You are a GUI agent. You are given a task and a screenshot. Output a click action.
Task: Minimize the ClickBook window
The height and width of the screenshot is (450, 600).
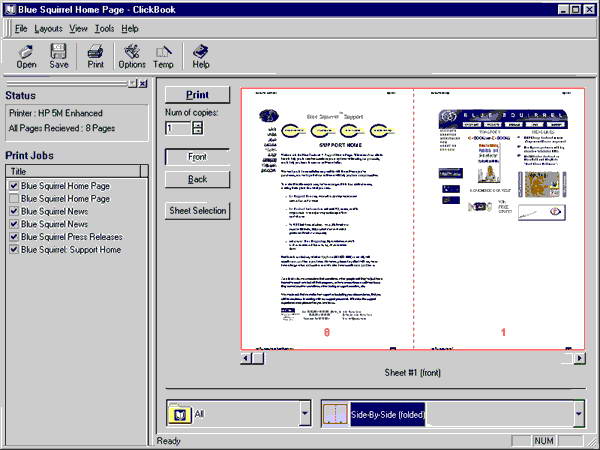[563, 10]
